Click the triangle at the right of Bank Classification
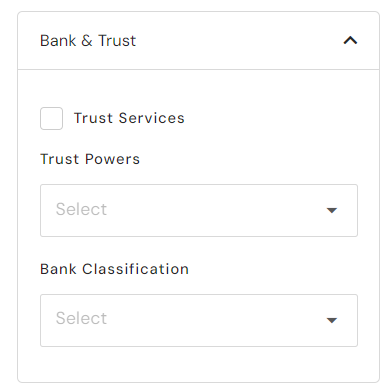This screenshot has width=390, height=388. pyautogui.click(x=332, y=320)
